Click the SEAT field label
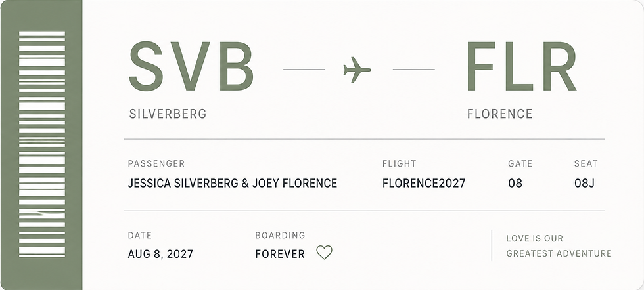Image resolution: width=644 pixels, height=290 pixels. (x=586, y=163)
